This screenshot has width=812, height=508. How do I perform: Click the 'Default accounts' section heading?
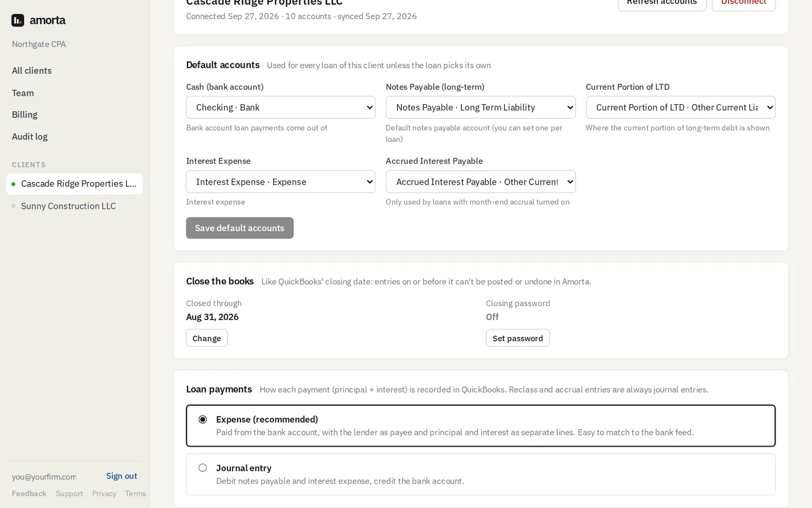coord(223,65)
